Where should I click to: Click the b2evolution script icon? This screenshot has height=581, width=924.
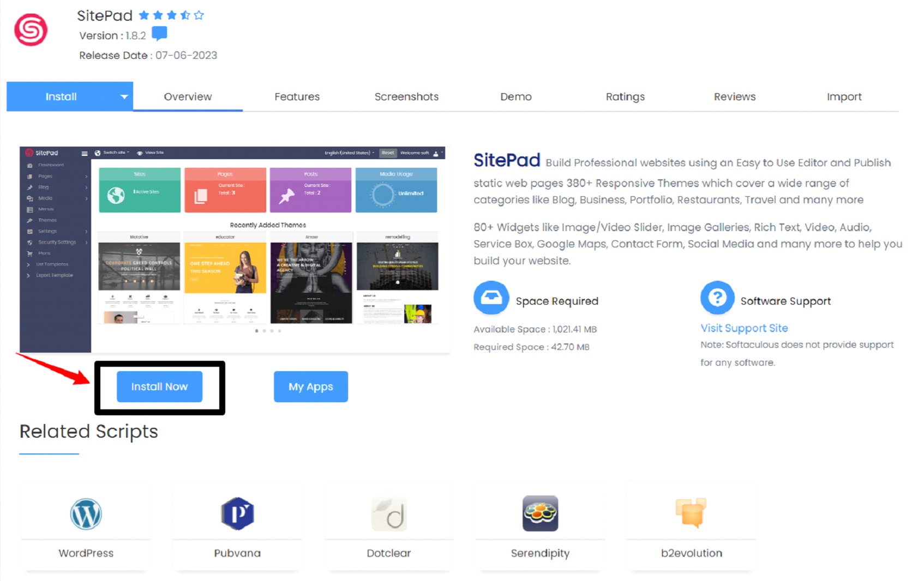(x=691, y=513)
